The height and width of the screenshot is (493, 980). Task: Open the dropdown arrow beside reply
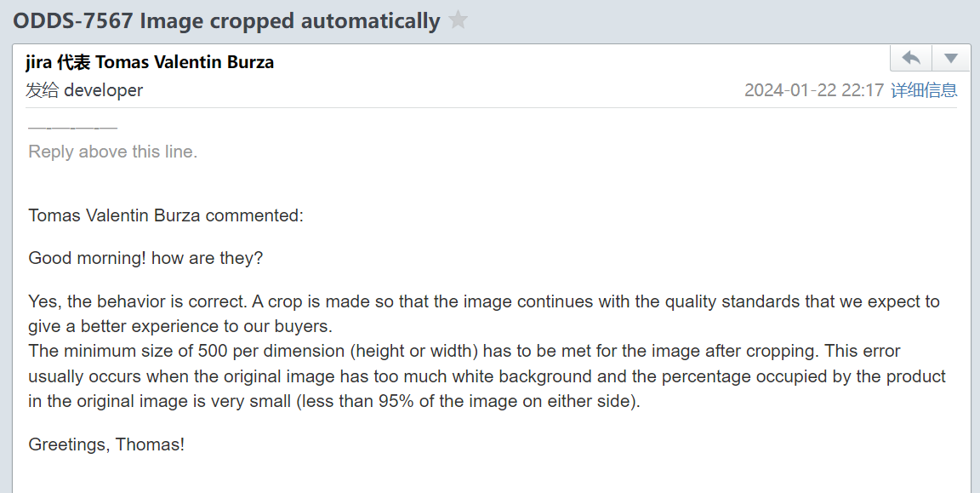point(951,58)
